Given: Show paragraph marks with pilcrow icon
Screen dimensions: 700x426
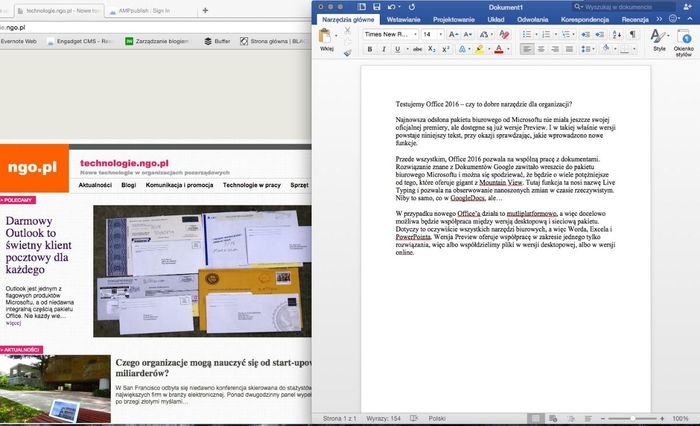Looking at the screenshot, I should (633, 34).
